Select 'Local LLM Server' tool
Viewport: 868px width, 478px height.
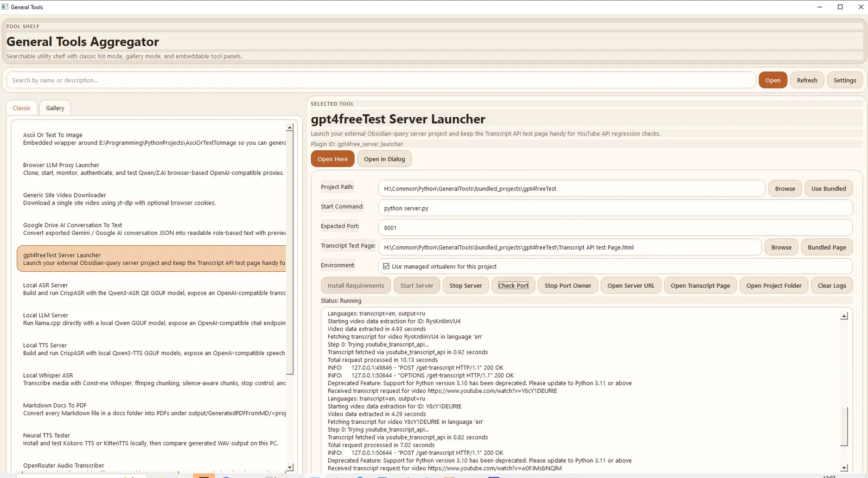(151, 319)
